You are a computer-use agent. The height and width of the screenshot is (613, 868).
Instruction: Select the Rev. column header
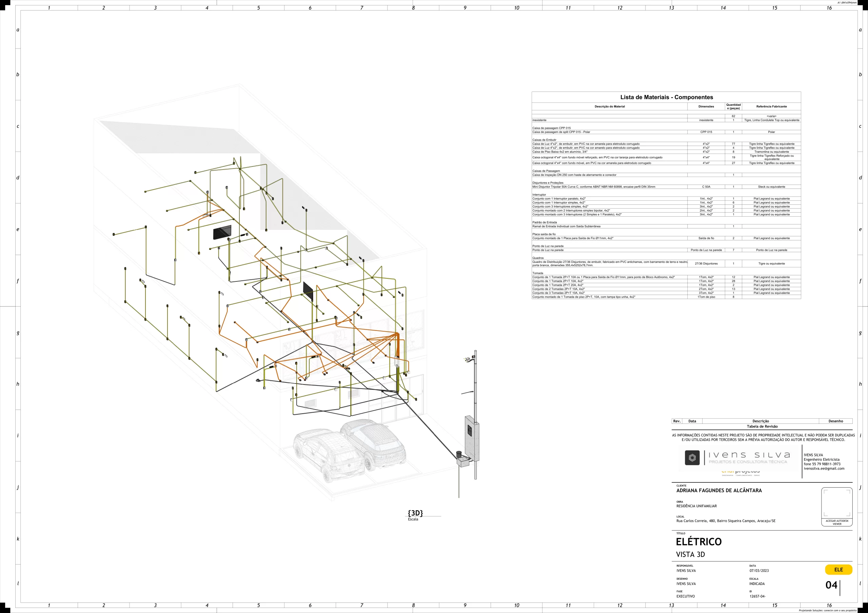point(677,421)
